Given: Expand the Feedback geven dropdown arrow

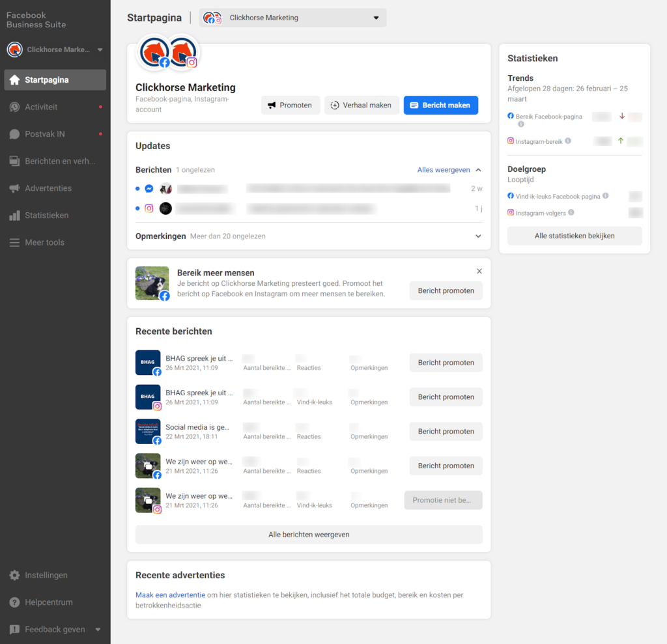Looking at the screenshot, I should [x=98, y=630].
